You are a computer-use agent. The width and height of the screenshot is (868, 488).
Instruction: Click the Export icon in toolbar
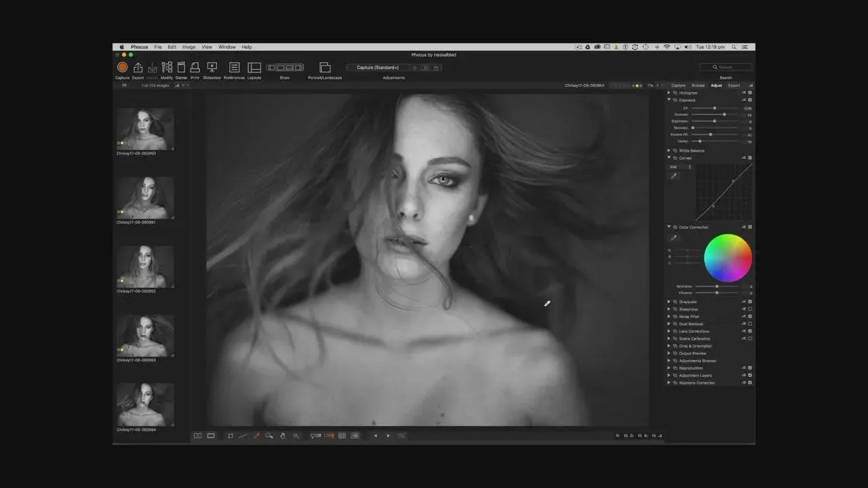(138, 67)
